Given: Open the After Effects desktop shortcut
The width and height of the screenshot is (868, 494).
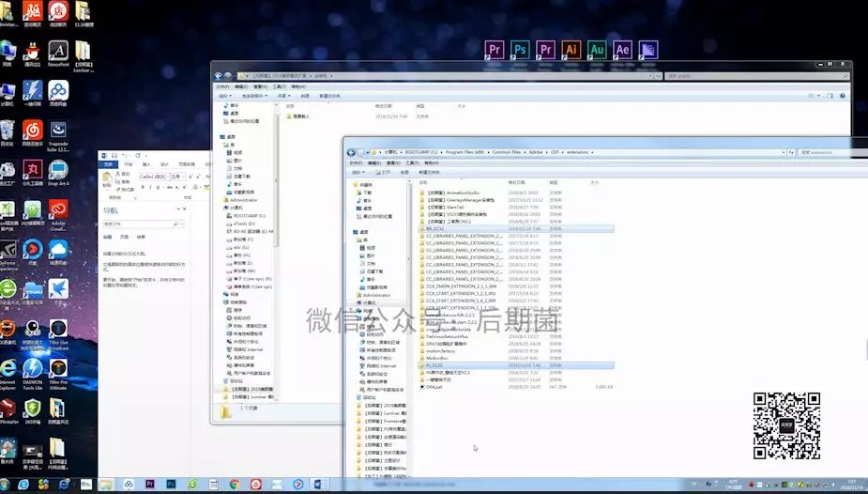Looking at the screenshot, I should coord(622,50).
